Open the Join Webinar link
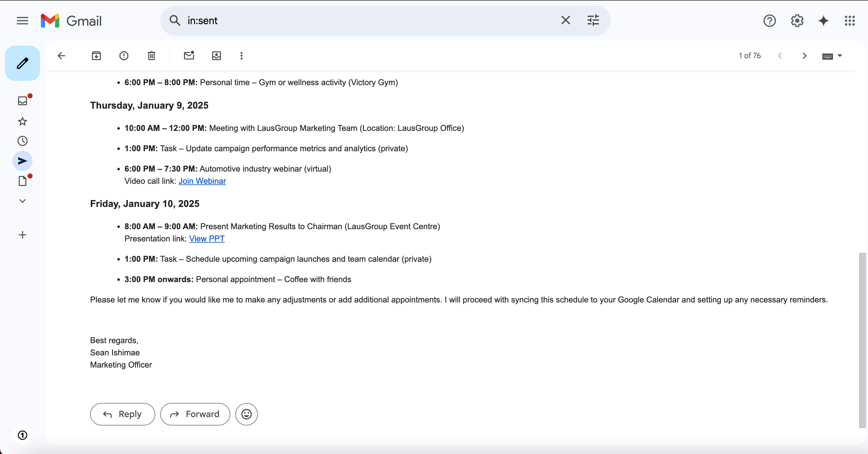This screenshot has height=454, width=868. pyautogui.click(x=202, y=181)
